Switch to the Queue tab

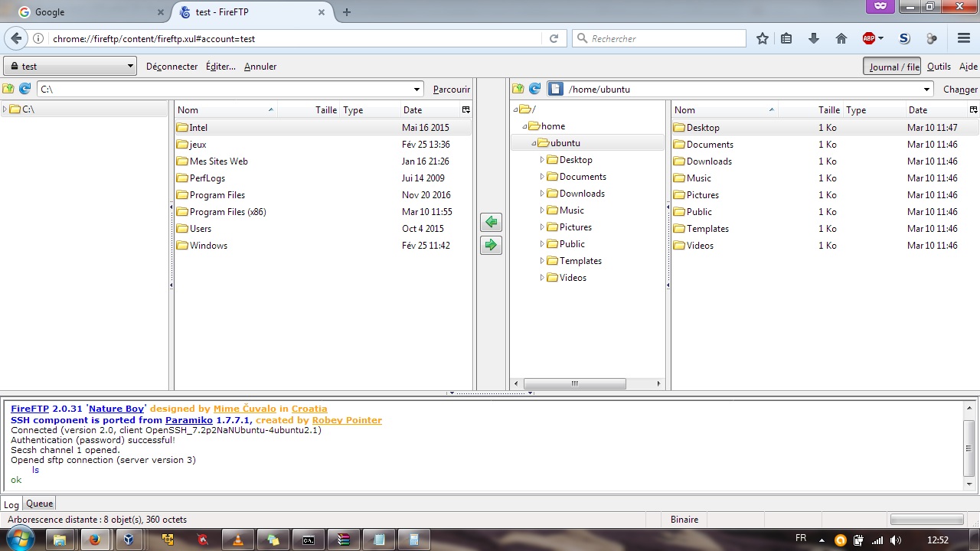pos(40,504)
